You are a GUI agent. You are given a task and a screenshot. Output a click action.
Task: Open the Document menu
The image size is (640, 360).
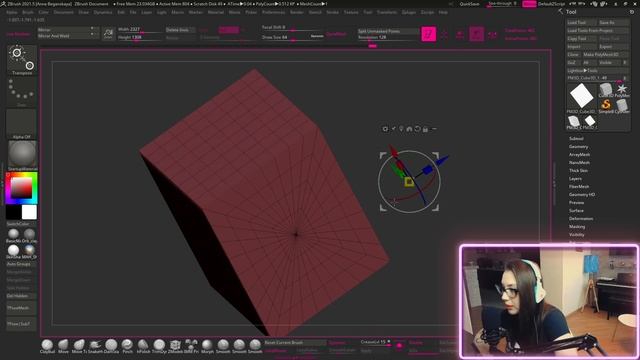(x=64, y=12)
